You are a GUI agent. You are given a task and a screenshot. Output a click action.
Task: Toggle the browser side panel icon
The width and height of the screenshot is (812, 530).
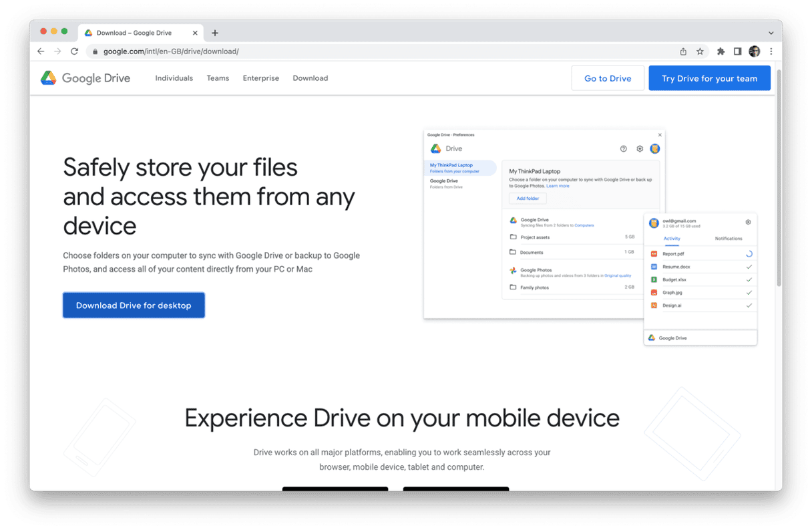click(x=738, y=51)
